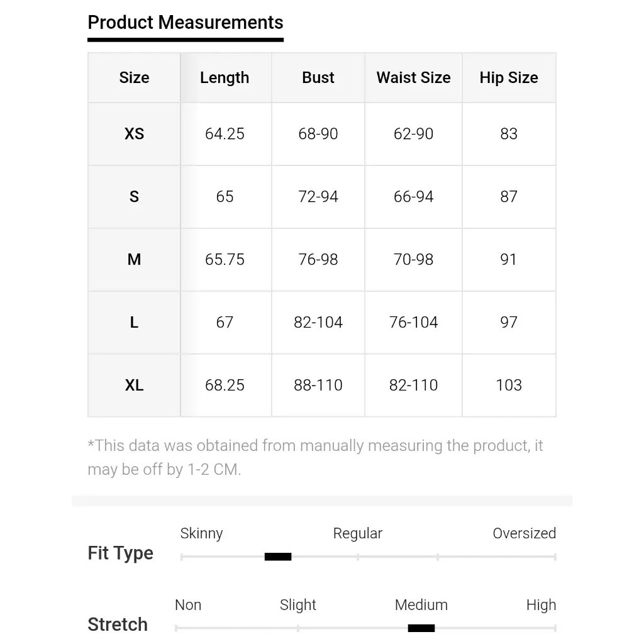Choose the XS size row label

coord(134,134)
